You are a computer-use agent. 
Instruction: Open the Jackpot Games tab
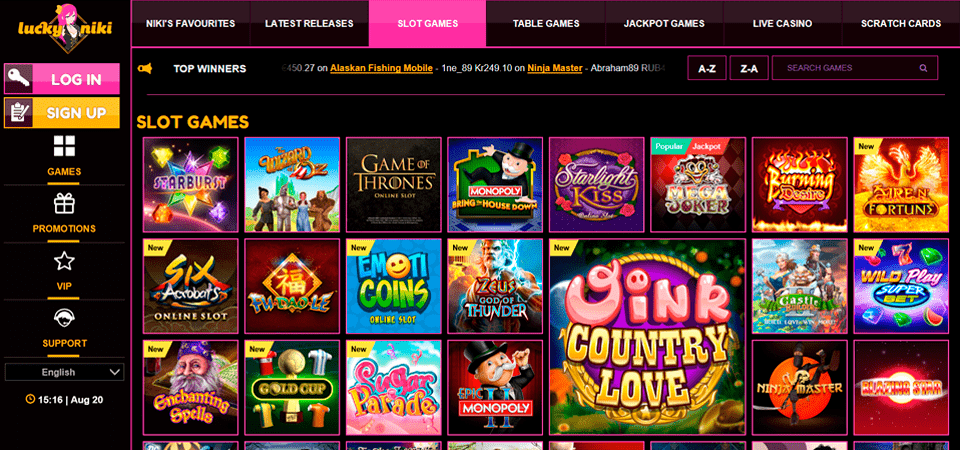point(664,24)
